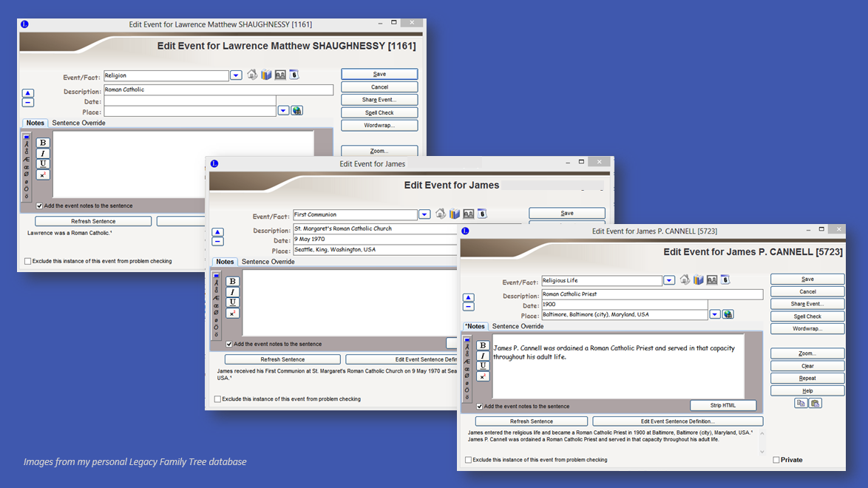Click Date field showing 9 May 1970
This screenshot has width=868, height=488.
[x=376, y=240]
